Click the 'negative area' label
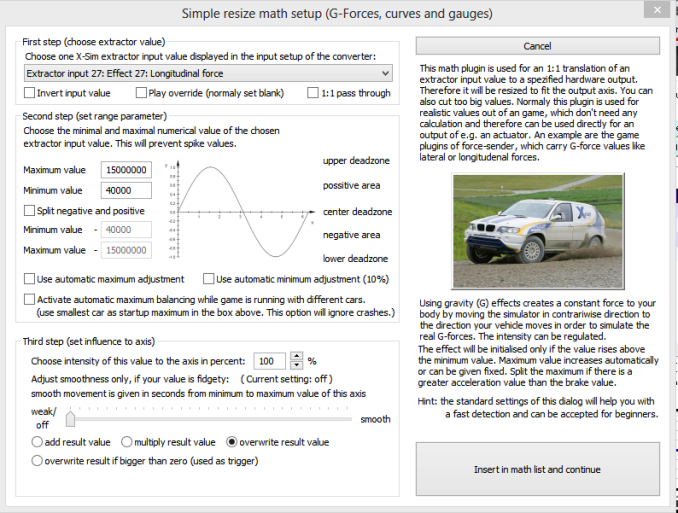 tap(351, 235)
